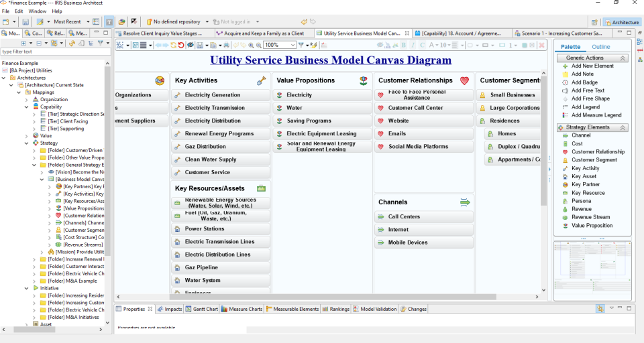Viewport: 644px width, 343px height.
Task: Click the Value Propositions flower header icon
Action: click(364, 81)
